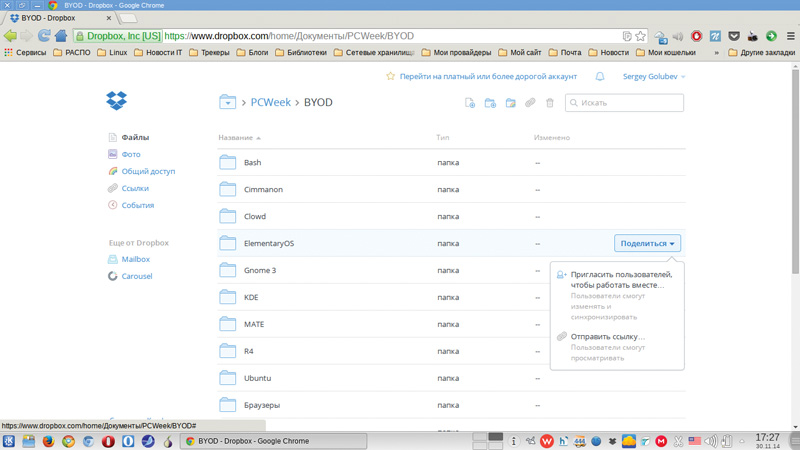Click the 'Поделиться' share dropdown button

coord(647,243)
